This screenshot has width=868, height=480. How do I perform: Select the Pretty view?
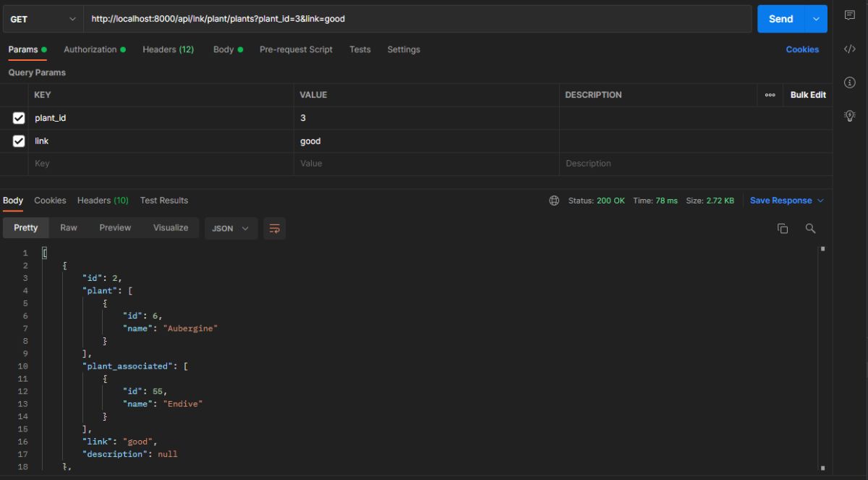pos(25,228)
